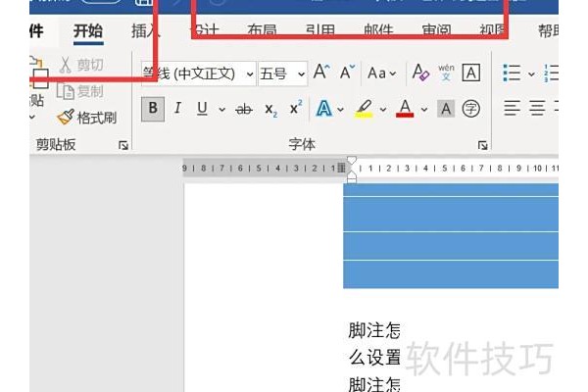Open the paste options arrow under 粘贴
This screenshot has width=588, height=392.
(32, 117)
